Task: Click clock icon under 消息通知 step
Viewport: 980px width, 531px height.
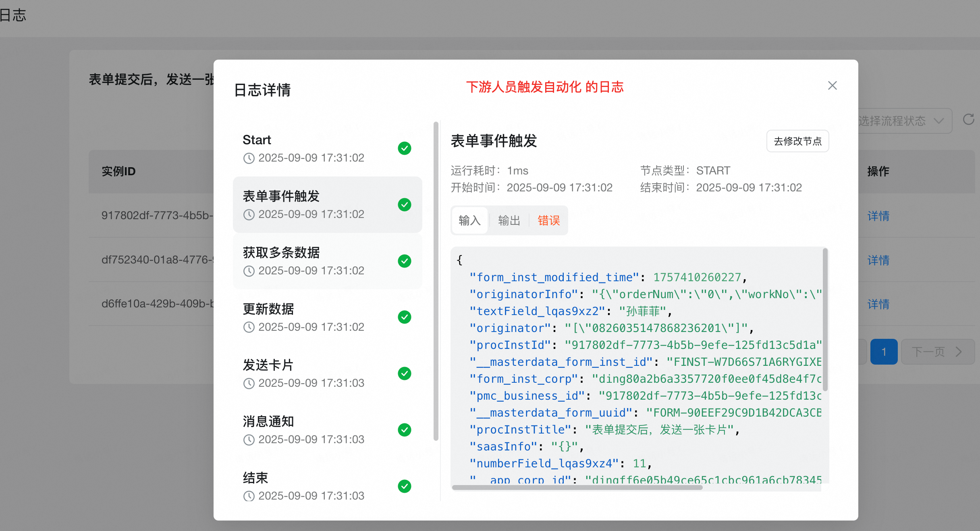Action: (249, 440)
